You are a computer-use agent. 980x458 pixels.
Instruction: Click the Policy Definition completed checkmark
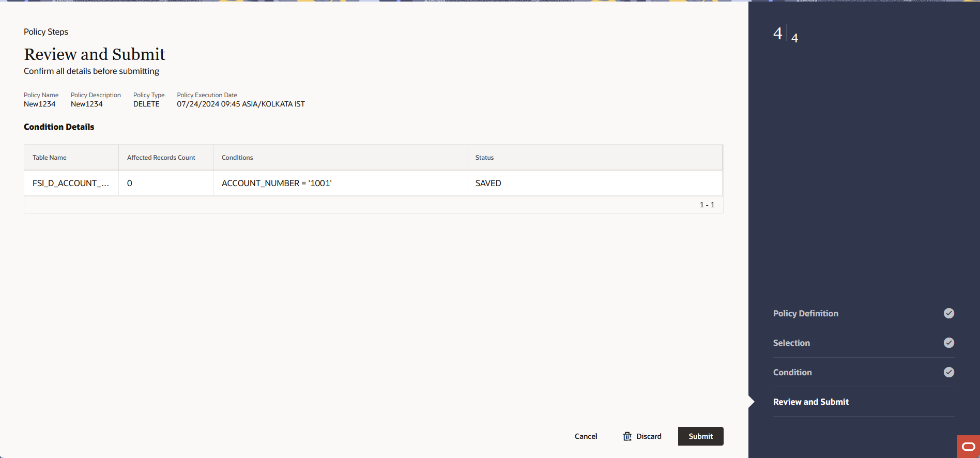949,313
